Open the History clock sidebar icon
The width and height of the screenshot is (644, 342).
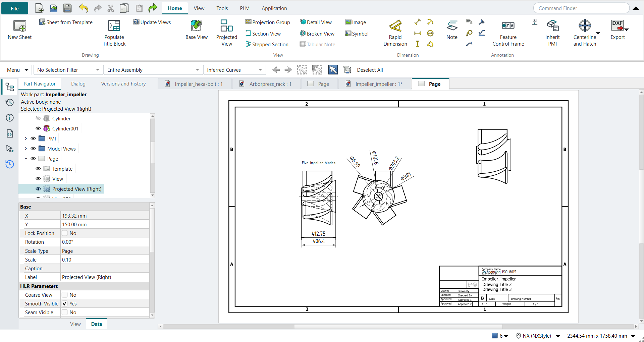[10, 102]
